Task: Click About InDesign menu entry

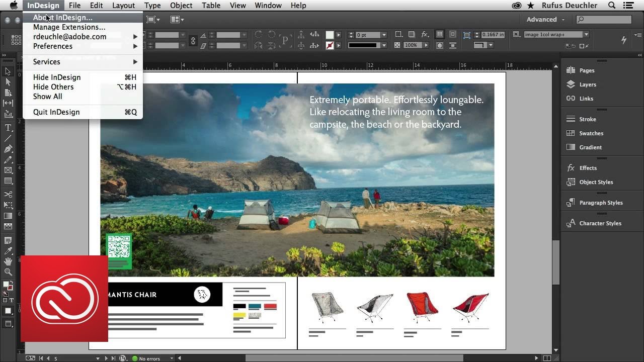Action: tap(63, 18)
